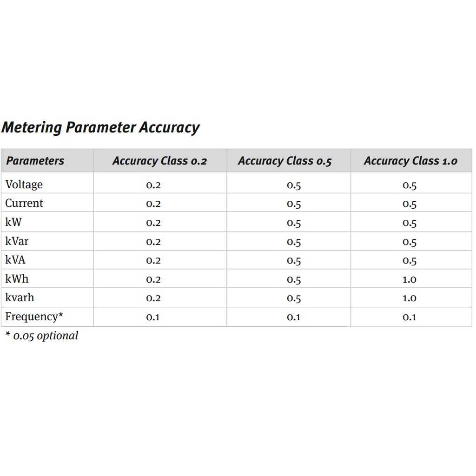Viewport: 476px width, 476px height.
Task: Click the kW row label
Action: [x=13, y=222]
